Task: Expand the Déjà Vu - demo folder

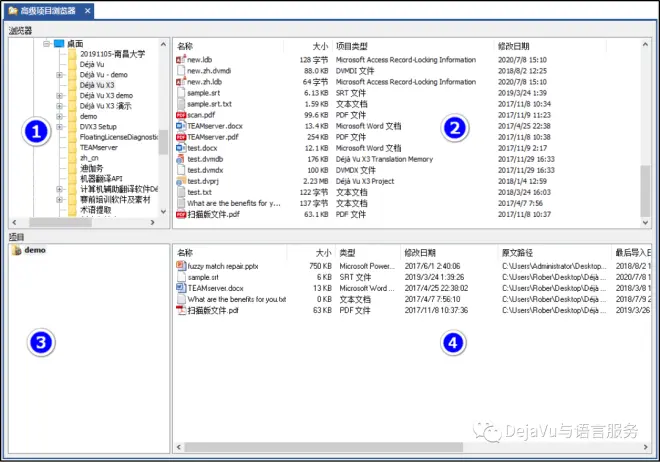Action: (x=59, y=75)
